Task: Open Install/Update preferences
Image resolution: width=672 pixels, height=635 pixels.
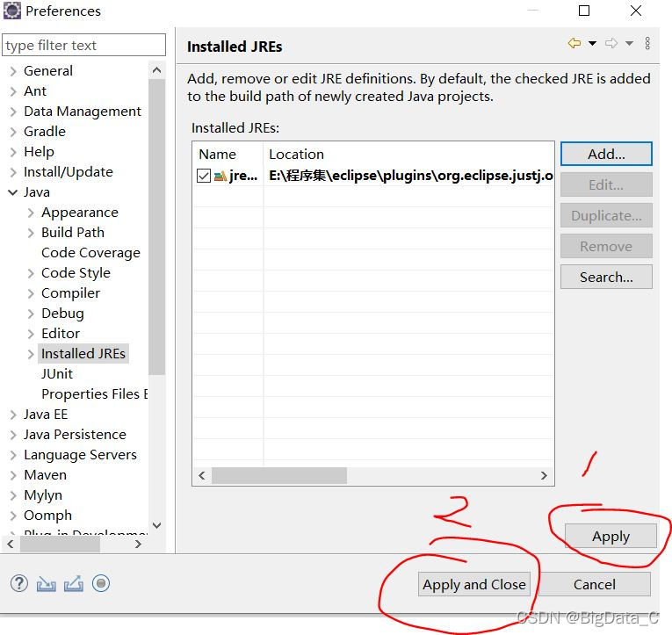Action: click(69, 172)
